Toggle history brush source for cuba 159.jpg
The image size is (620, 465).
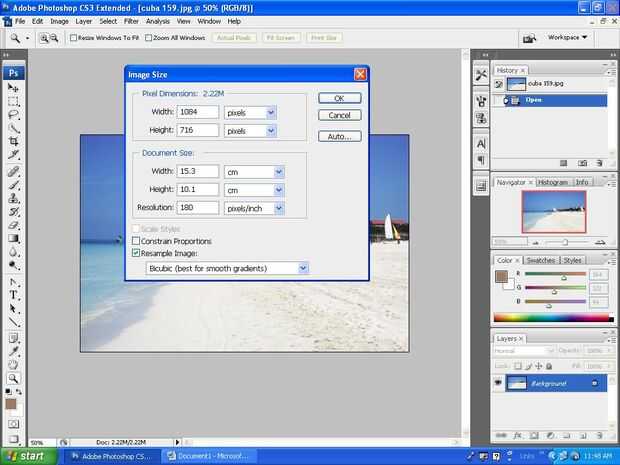[499, 84]
